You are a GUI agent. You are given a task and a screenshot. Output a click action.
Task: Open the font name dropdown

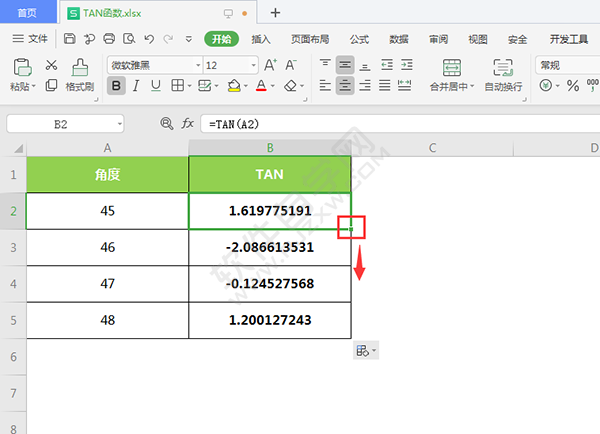(198, 65)
